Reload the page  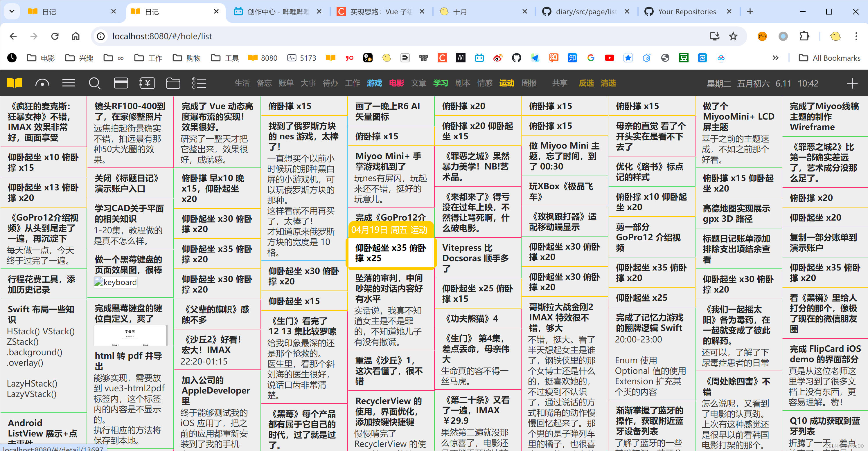[x=55, y=36]
